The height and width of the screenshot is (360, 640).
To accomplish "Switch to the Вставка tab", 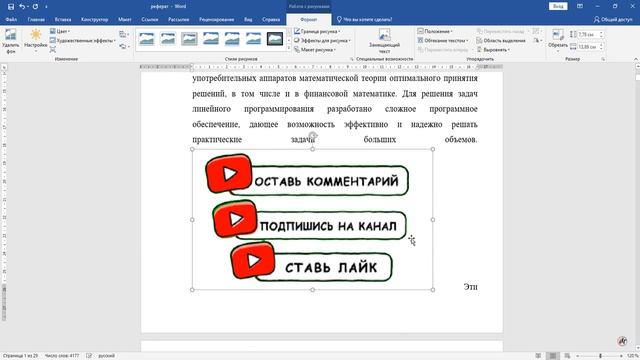I will (x=63, y=19).
